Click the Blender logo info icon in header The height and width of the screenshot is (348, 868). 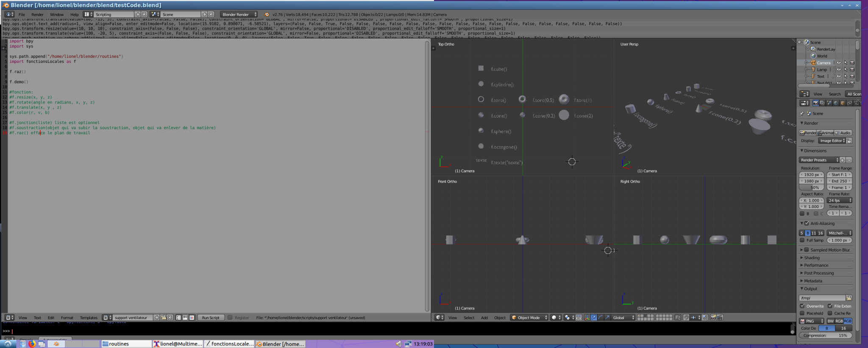tap(267, 14)
